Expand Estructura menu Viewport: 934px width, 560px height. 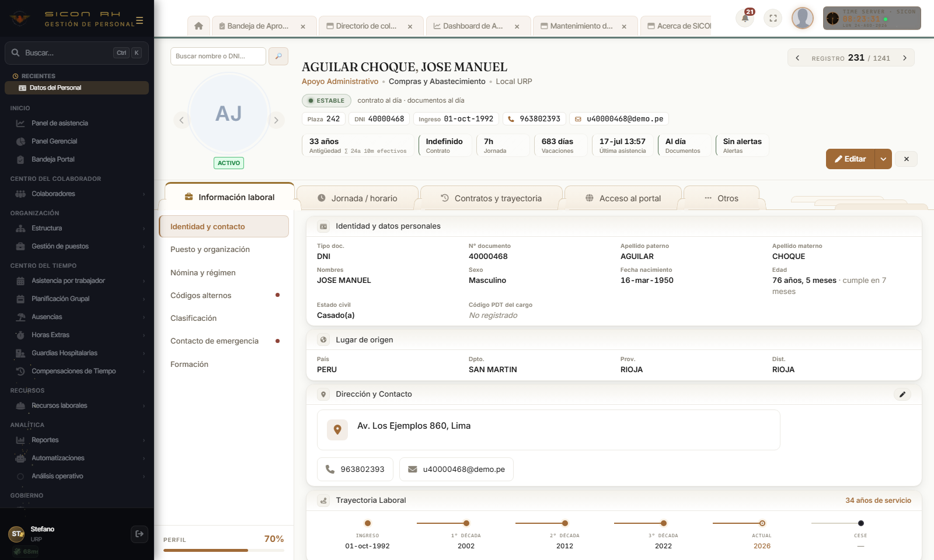tap(77, 228)
